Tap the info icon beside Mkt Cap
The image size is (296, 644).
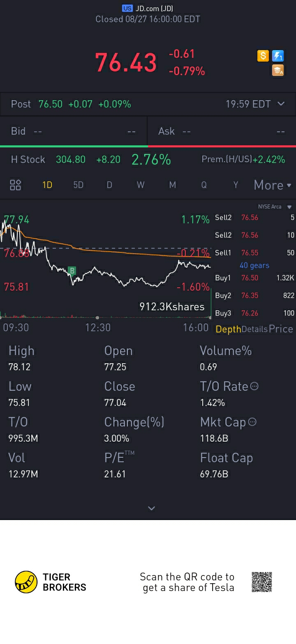(x=252, y=422)
